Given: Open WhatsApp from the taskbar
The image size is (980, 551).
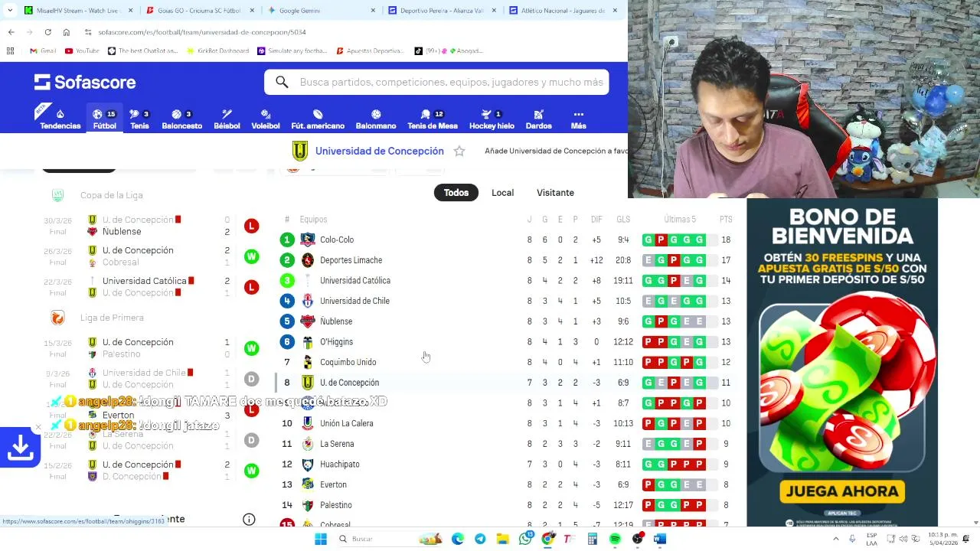Looking at the screenshot, I should click(x=525, y=539).
